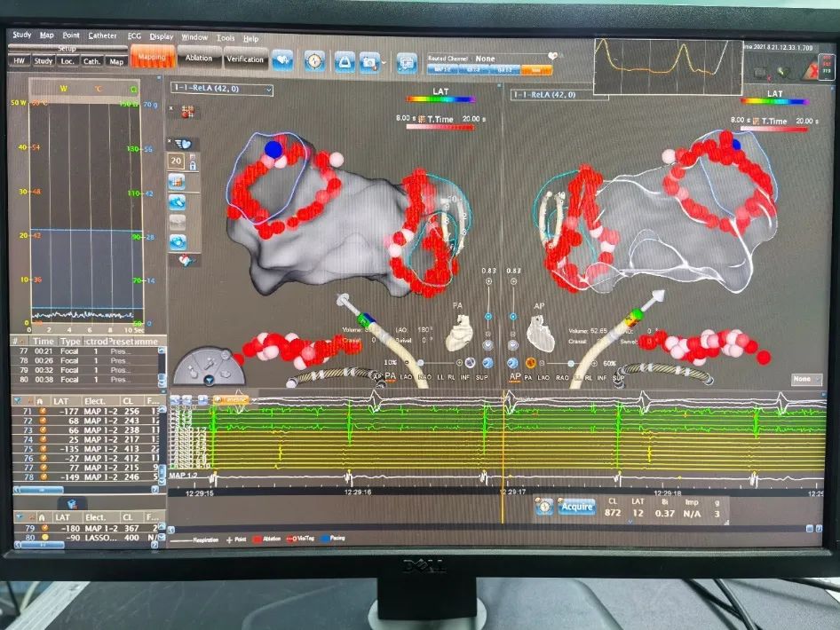Select LAO view in left viewer
Viewport: 840px width, 630px height.
pyautogui.click(x=406, y=377)
